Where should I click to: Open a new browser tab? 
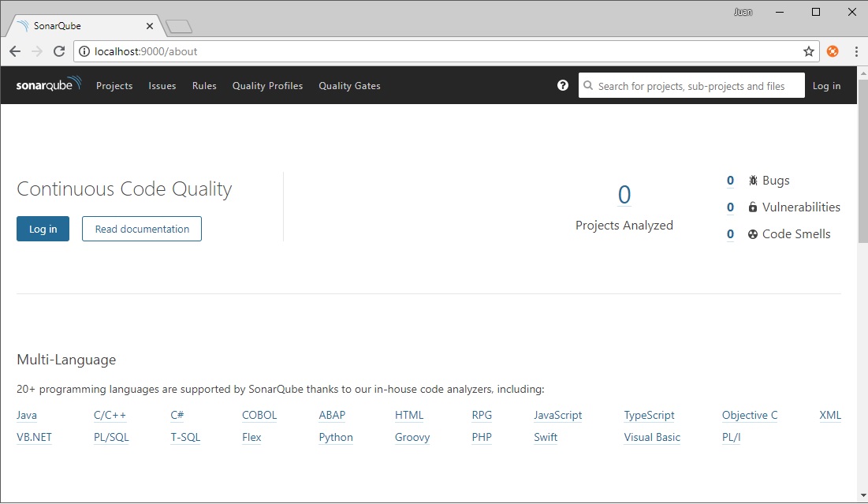179,26
